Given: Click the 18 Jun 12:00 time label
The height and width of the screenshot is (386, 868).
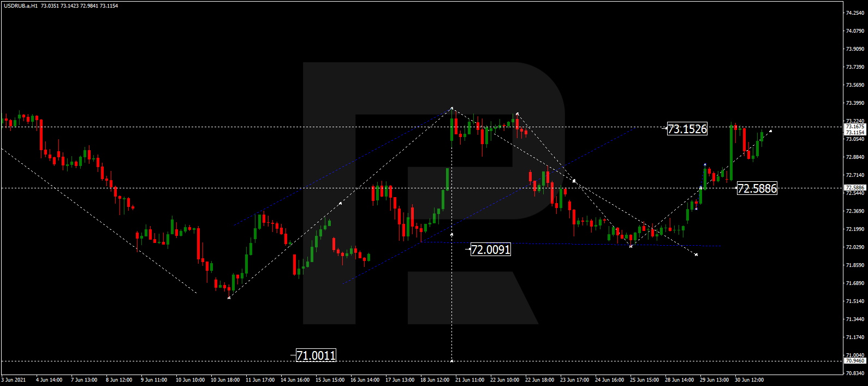Looking at the screenshot, I should click(435, 380).
